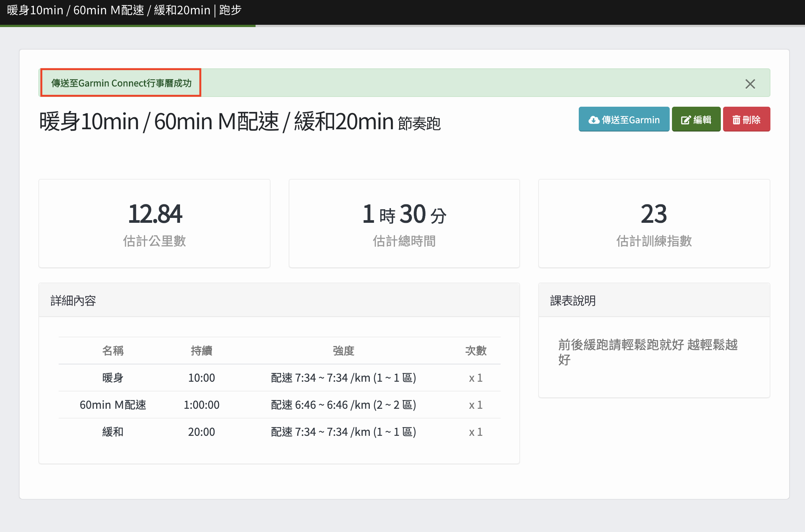Click the green progress bar under the top title
The image size is (805, 532).
coord(128,26)
